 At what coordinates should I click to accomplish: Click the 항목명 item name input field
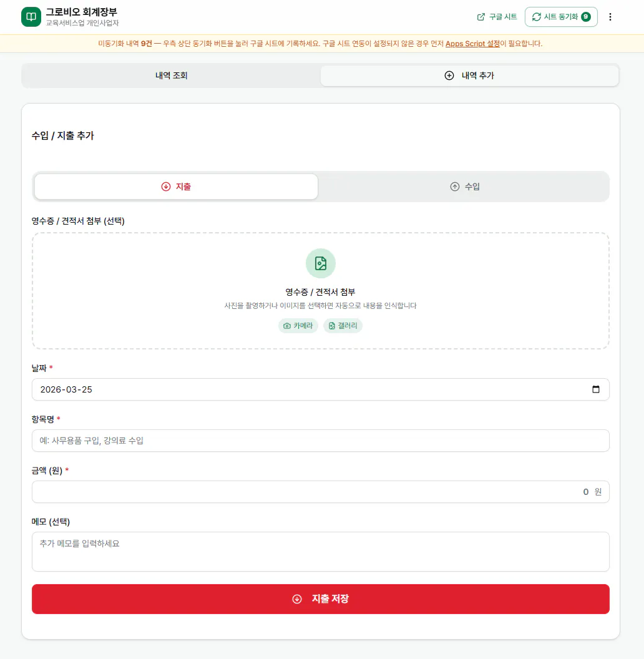tap(320, 441)
